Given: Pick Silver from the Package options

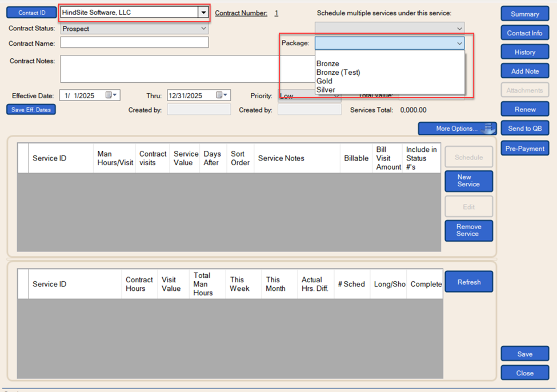Looking at the screenshot, I should (x=326, y=90).
